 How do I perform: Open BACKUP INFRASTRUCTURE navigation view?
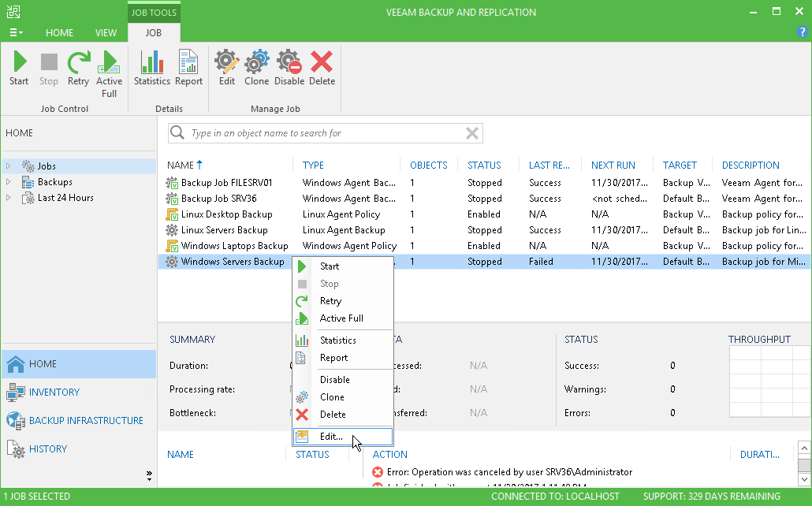(x=79, y=421)
